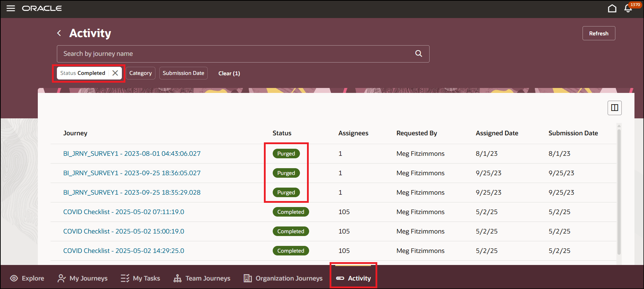This screenshot has width=644, height=289.
Task: Click the Journey column header
Action: [75, 133]
